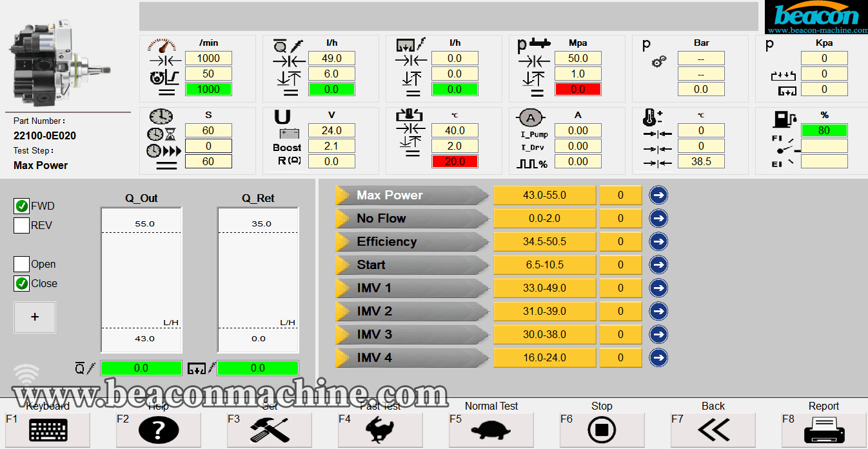Click the blue arrow beside IMV 4
Viewport: 868px width, 449px height.
[658, 358]
